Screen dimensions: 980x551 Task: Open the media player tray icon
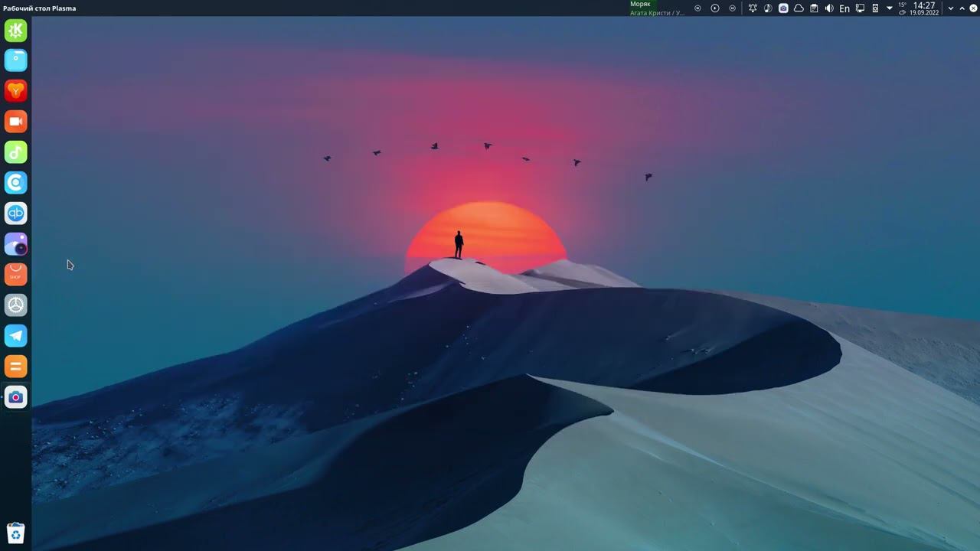tap(768, 8)
